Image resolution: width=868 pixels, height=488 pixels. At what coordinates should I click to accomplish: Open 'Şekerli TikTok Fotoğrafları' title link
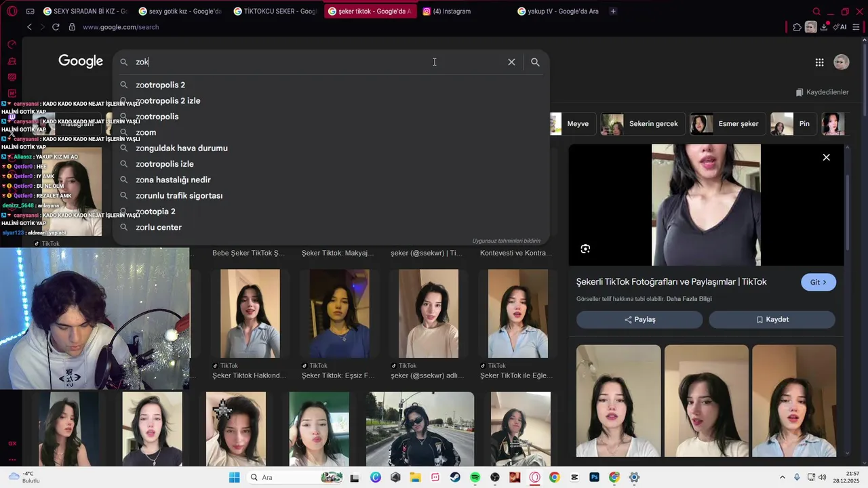coord(671,282)
